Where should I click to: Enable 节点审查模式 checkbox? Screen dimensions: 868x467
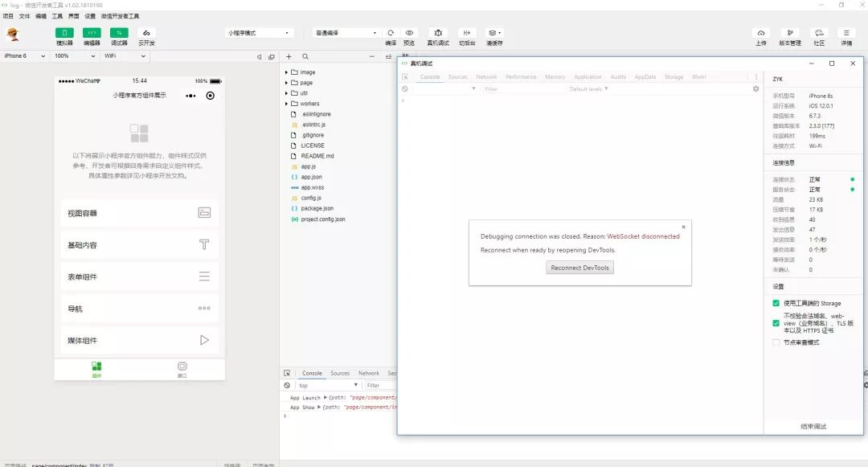point(776,342)
